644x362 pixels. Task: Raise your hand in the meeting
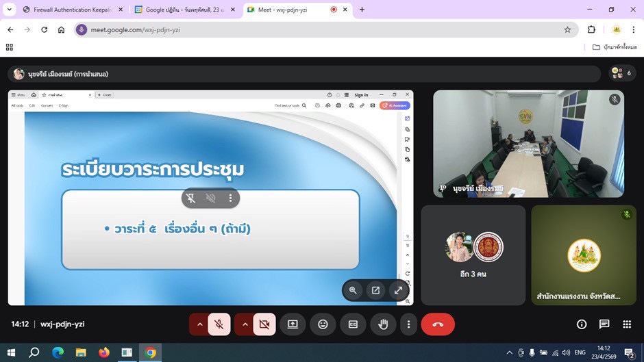click(384, 324)
